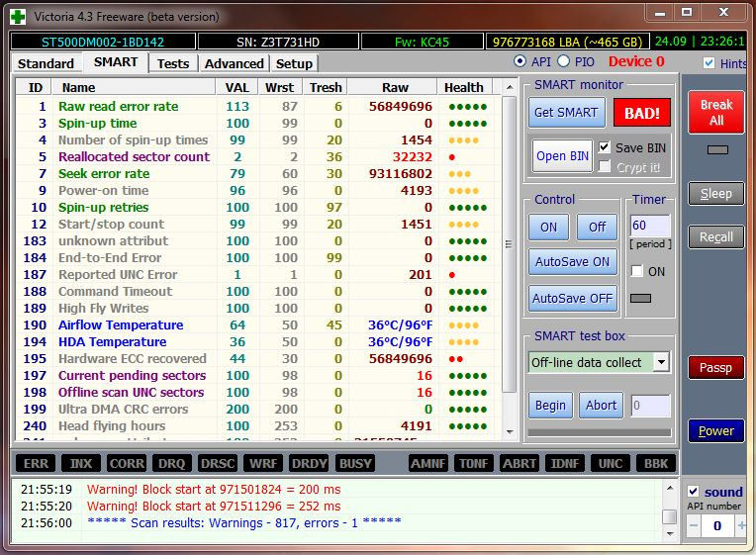Click the Open BIN button
The height and width of the screenshot is (555, 756).
[562, 156]
